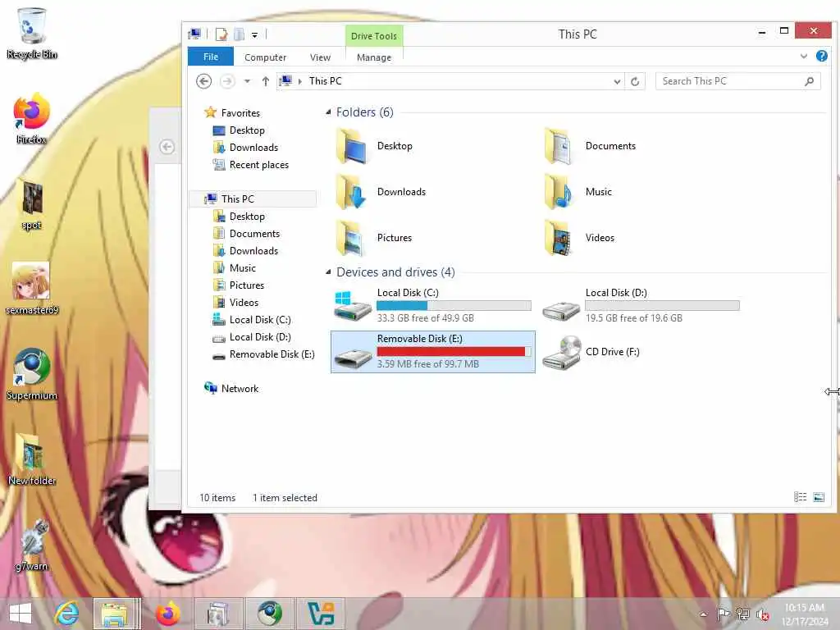Screen dimensions: 840x630
Task: Open Explorer Help question mark
Action: pyautogui.click(x=822, y=56)
